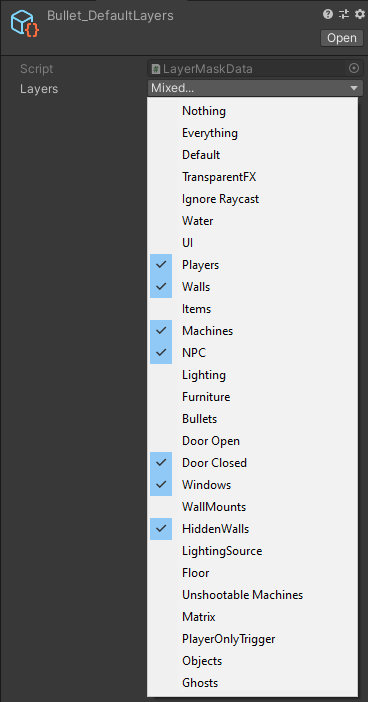This screenshot has width=368, height=702.
Task: Click the ScriptableObject asset cube icon
Action: (25, 23)
